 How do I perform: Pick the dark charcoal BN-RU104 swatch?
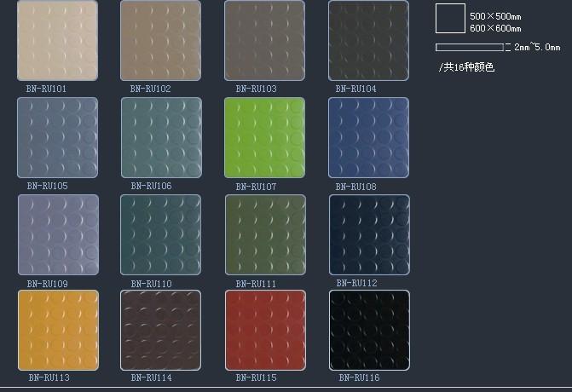tap(368, 40)
